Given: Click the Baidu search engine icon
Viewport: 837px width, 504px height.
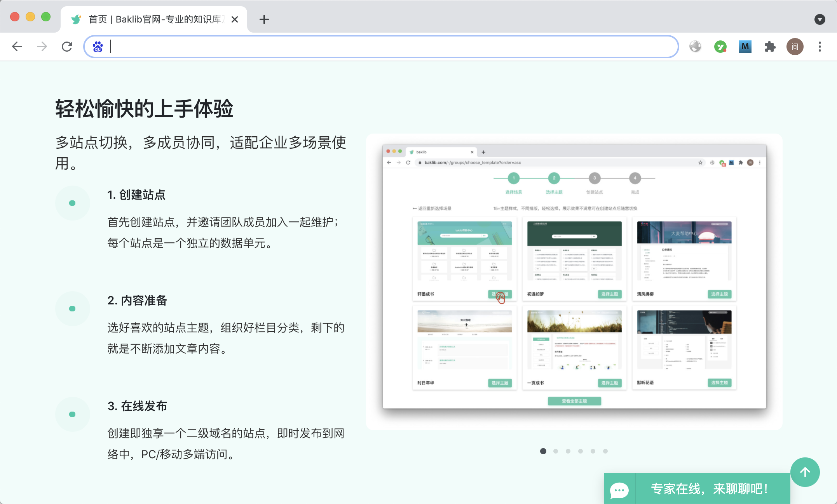Looking at the screenshot, I should pyautogui.click(x=98, y=47).
